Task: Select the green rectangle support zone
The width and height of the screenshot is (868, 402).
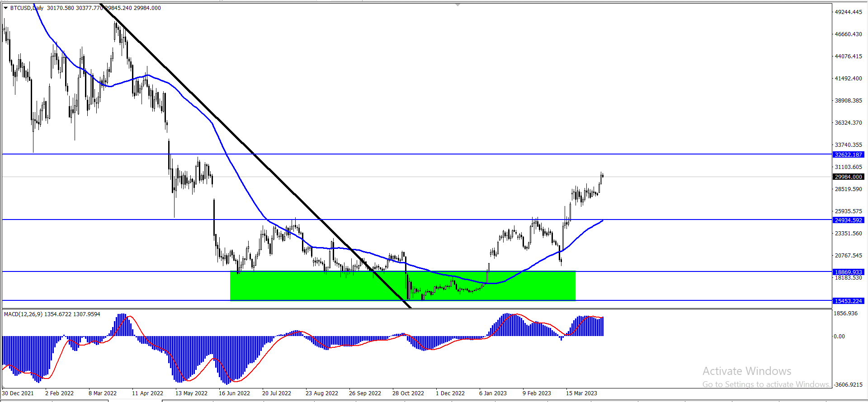Action: point(402,286)
